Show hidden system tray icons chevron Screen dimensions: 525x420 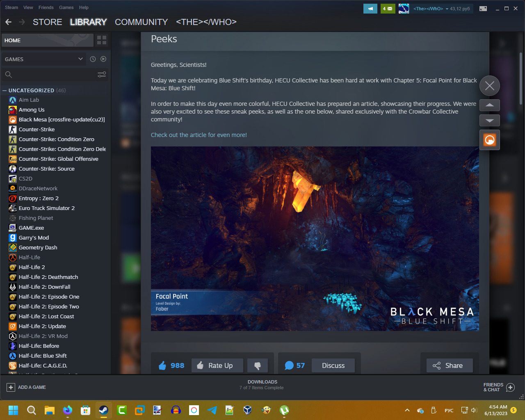click(x=407, y=410)
